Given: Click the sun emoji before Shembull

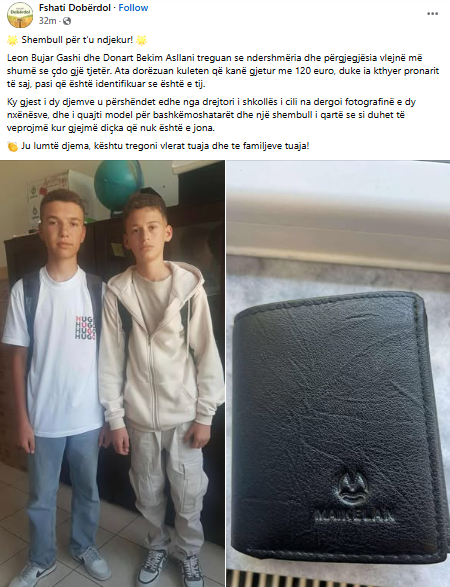Looking at the screenshot, I should [x=12, y=40].
